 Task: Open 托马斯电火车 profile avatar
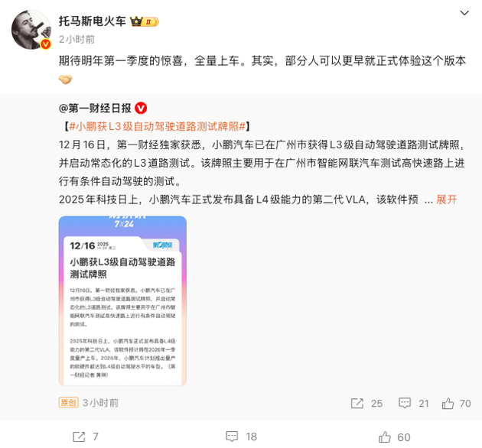coord(31,30)
